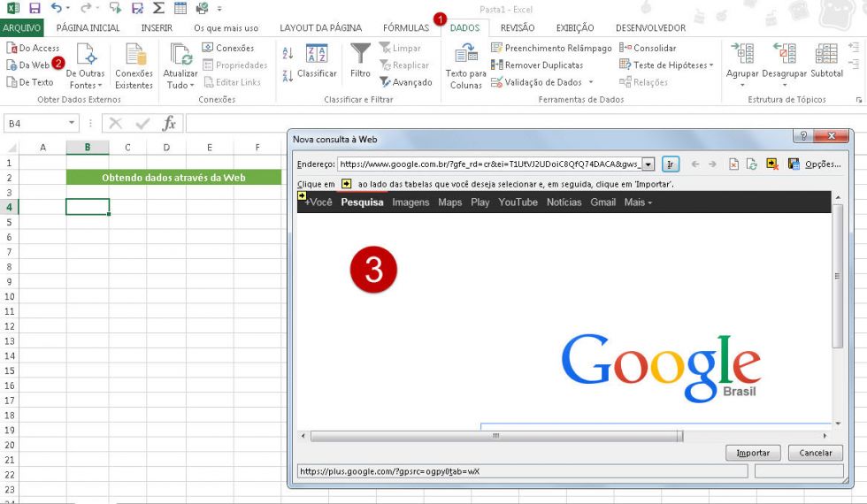Click the green title cell 'Obtendo dados através da Web'
Screen dimensions: 867x504
(x=173, y=178)
